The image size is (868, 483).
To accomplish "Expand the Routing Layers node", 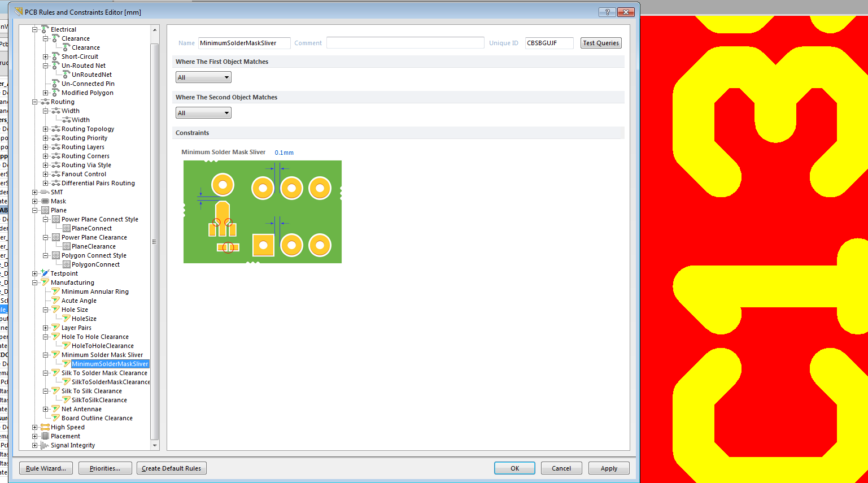I will 46,147.
